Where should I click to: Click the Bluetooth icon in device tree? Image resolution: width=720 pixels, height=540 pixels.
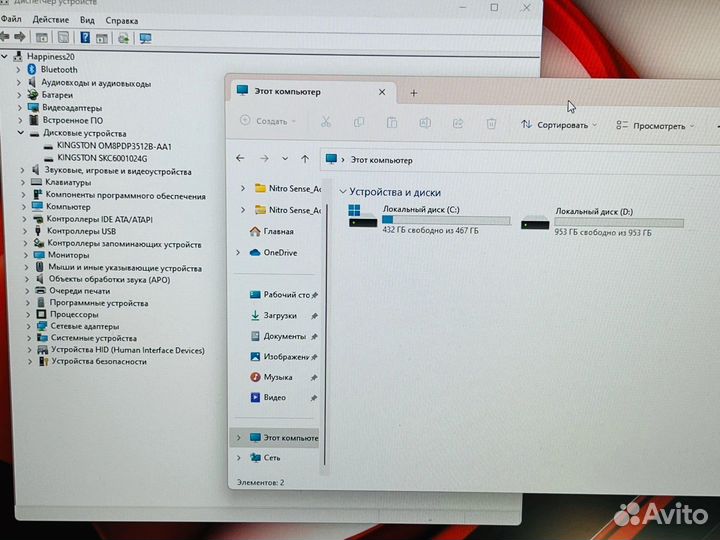[x=32, y=69]
